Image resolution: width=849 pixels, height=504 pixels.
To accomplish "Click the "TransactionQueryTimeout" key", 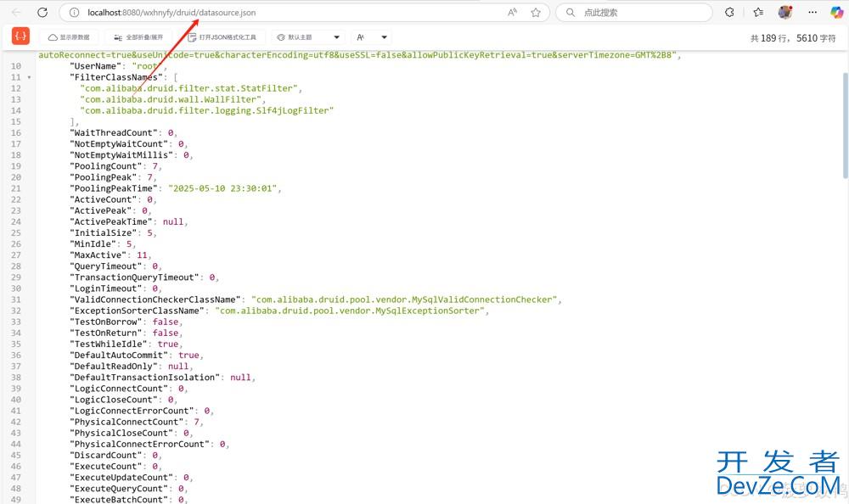I will [134, 277].
